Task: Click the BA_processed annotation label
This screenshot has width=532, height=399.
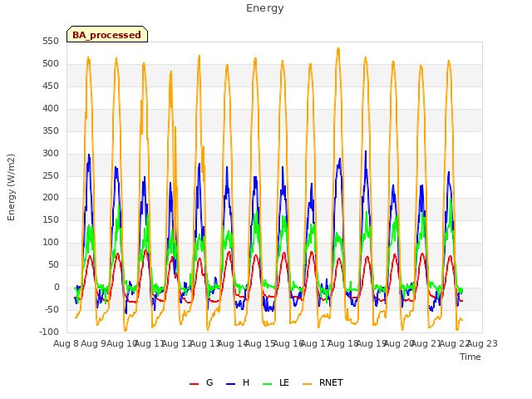Action: tap(107, 35)
